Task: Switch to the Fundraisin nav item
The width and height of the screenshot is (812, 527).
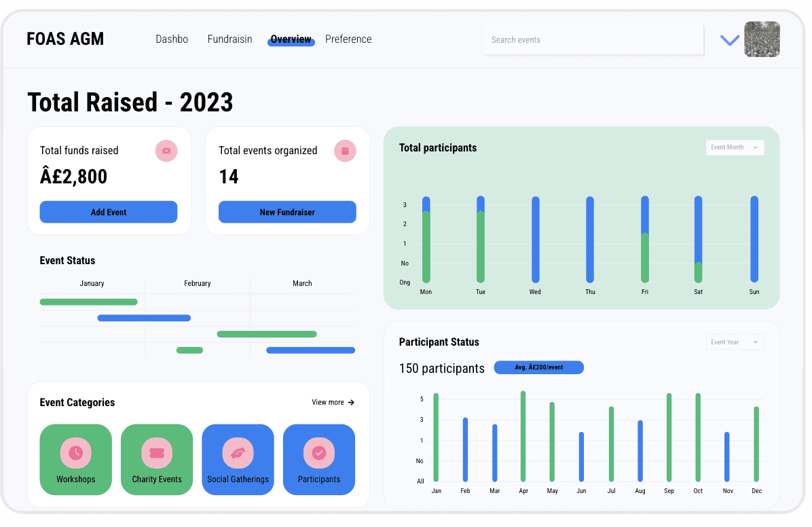Action: point(230,39)
